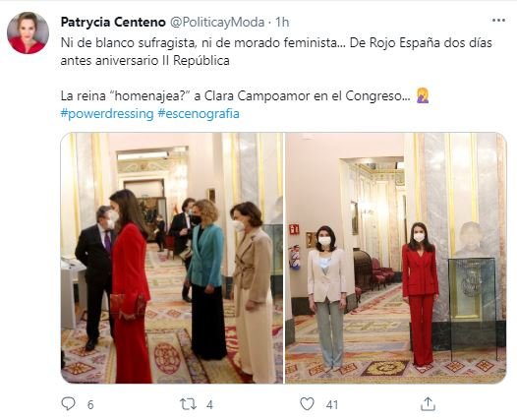The image size is (517, 420).
Task: Enlarge the left photo with blue blazer woman
Action: pyautogui.click(x=172, y=258)
